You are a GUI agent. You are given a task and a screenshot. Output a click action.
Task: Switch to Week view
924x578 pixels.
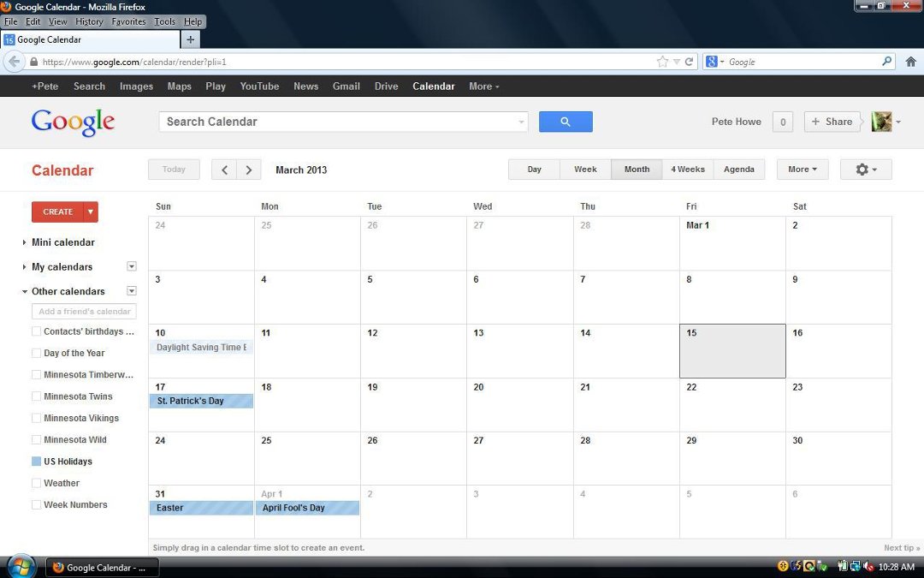pos(585,170)
